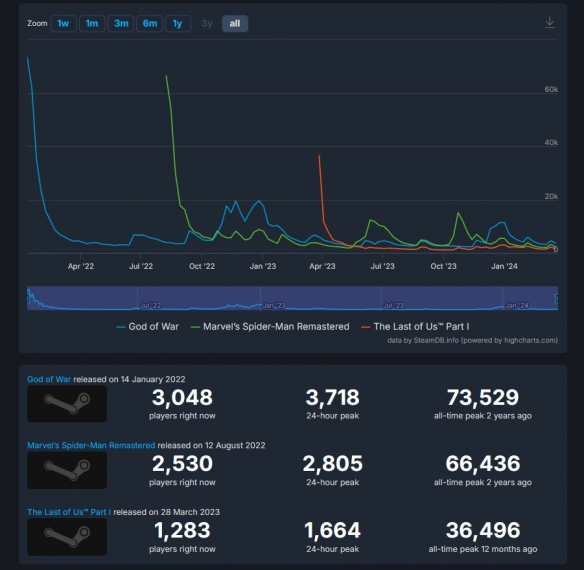Click the 1,664 24-hour peak value
This screenshot has width=584, height=570.
[333, 531]
